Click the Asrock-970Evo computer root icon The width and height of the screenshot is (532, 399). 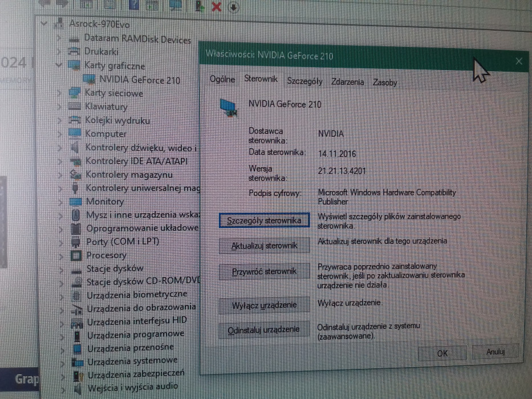click(59, 23)
